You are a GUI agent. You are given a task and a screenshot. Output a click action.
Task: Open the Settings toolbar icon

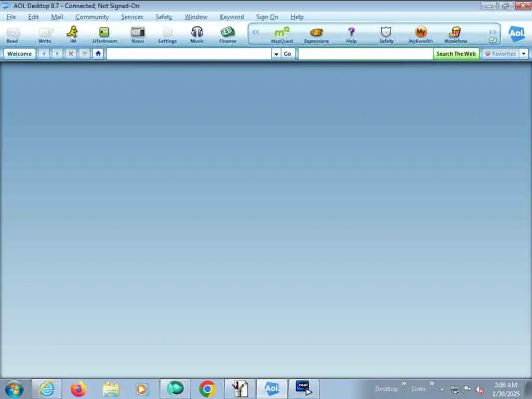[167, 35]
